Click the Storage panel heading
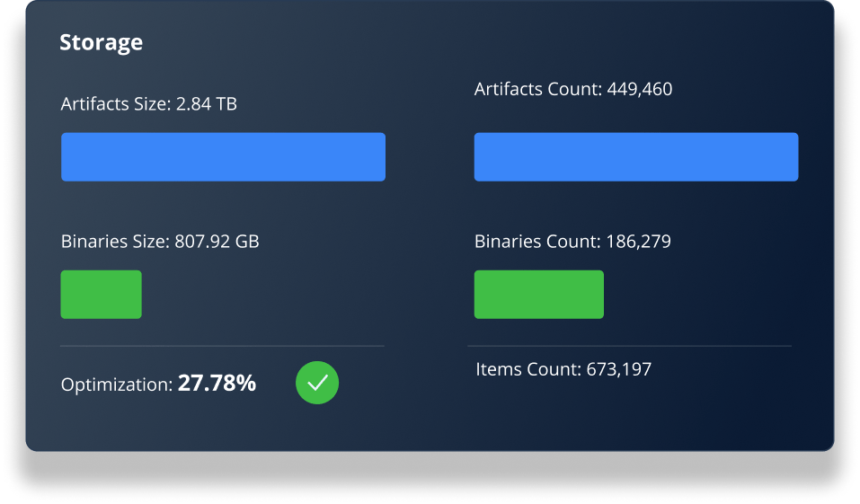The height and width of the screenshot is (504, 860). (x=101, y=42)
